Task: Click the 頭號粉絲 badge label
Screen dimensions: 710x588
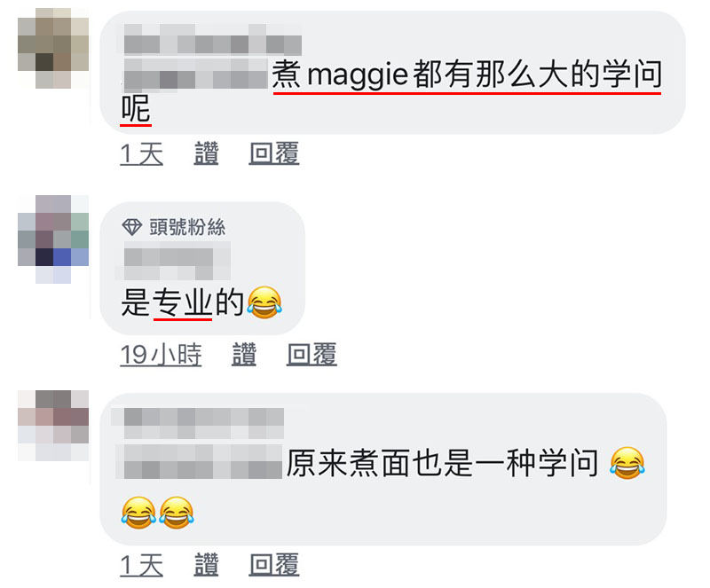Action: [187, 227]
